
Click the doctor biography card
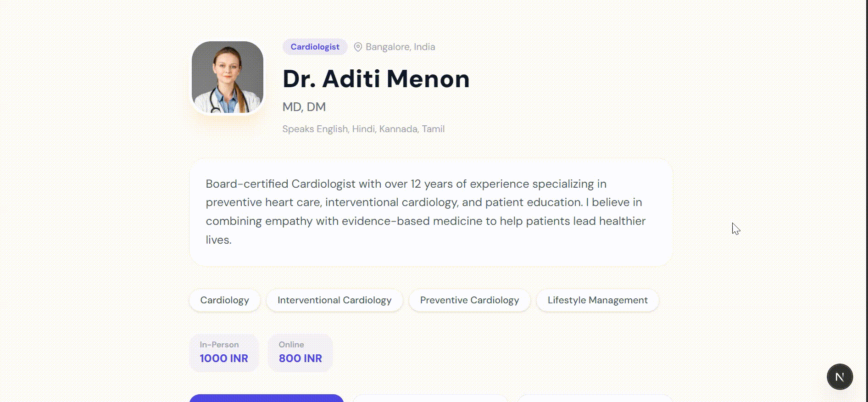(431, 212)
